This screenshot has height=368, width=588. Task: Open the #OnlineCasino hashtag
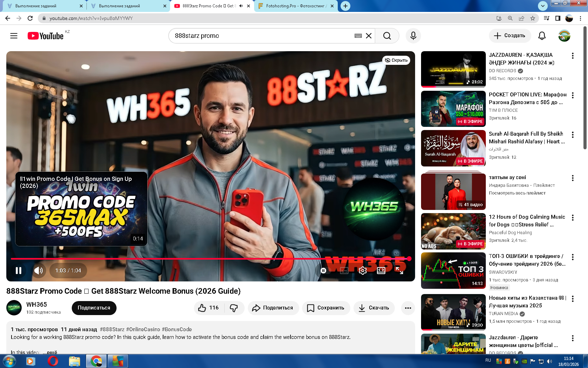[x=143, y=329]
